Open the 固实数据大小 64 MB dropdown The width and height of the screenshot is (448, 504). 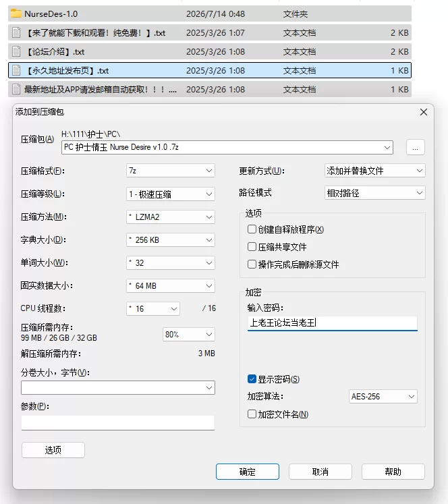point(171,286)
